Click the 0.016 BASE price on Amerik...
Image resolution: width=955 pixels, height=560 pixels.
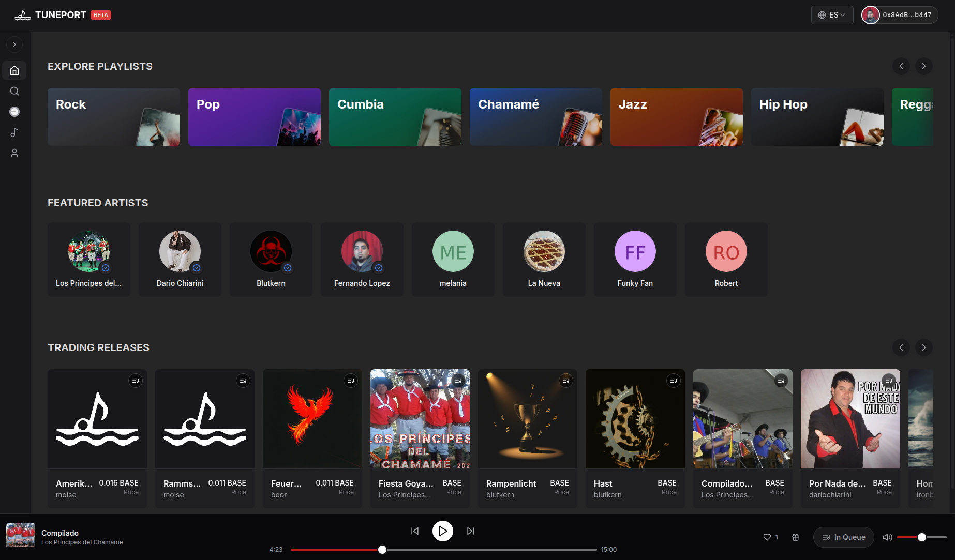click(x=119, y=483)
